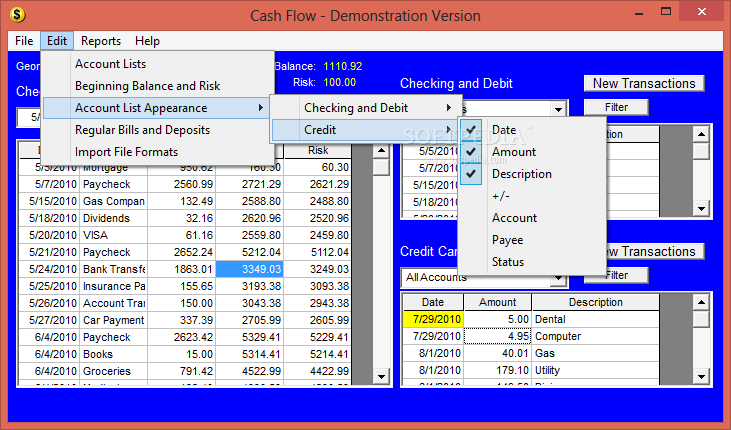Click the Car Payment description cell
This screenshot has height=430, width=731.
click(x=114, y=320)
